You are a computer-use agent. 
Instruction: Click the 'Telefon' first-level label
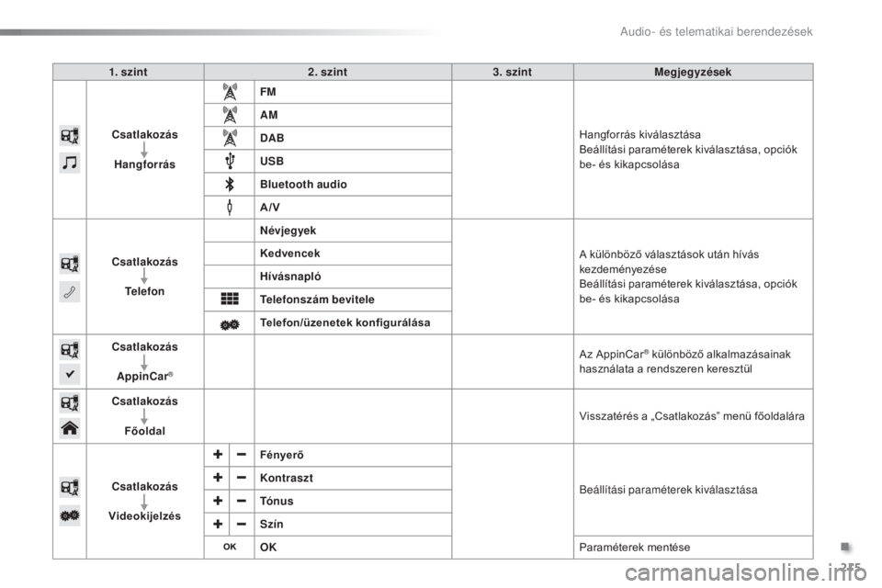(144, 291)
